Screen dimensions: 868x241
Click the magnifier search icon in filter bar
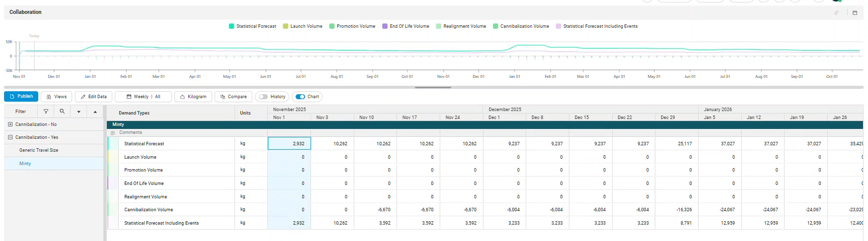62,112
